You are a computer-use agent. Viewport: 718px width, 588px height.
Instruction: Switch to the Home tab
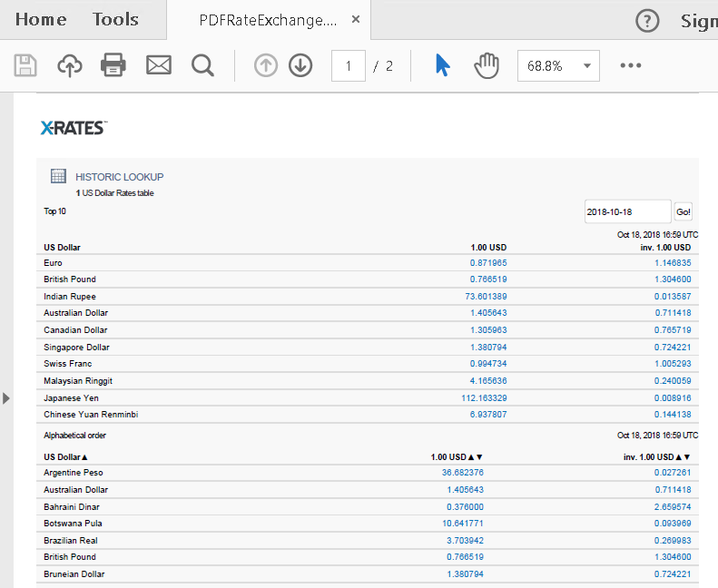pyautogui.click(x=41, y=20)
